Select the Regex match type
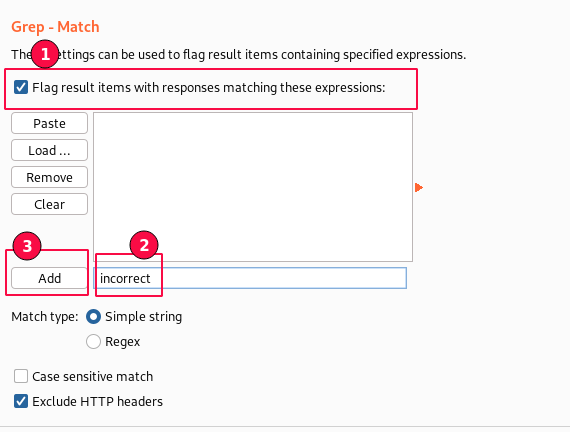The image size is (570, 432). 93,341
